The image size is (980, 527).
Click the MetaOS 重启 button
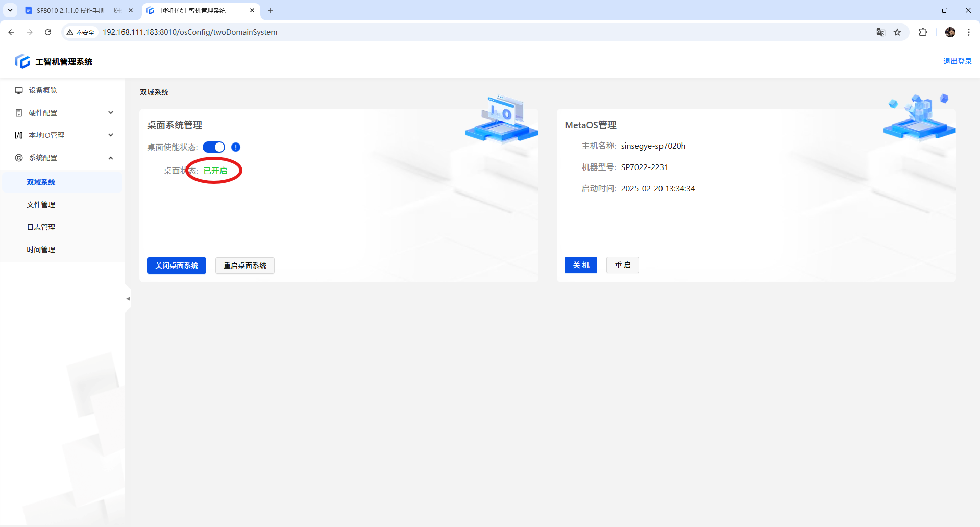[x=623, y=265]
